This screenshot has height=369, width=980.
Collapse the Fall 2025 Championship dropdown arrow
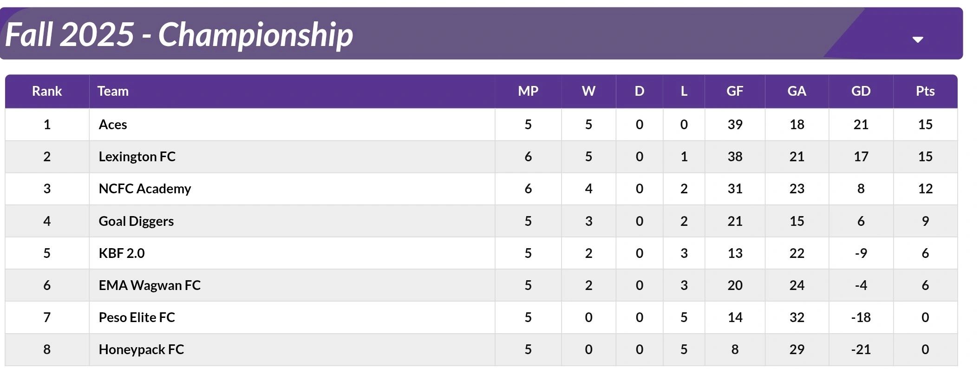[x=917, y=40]
